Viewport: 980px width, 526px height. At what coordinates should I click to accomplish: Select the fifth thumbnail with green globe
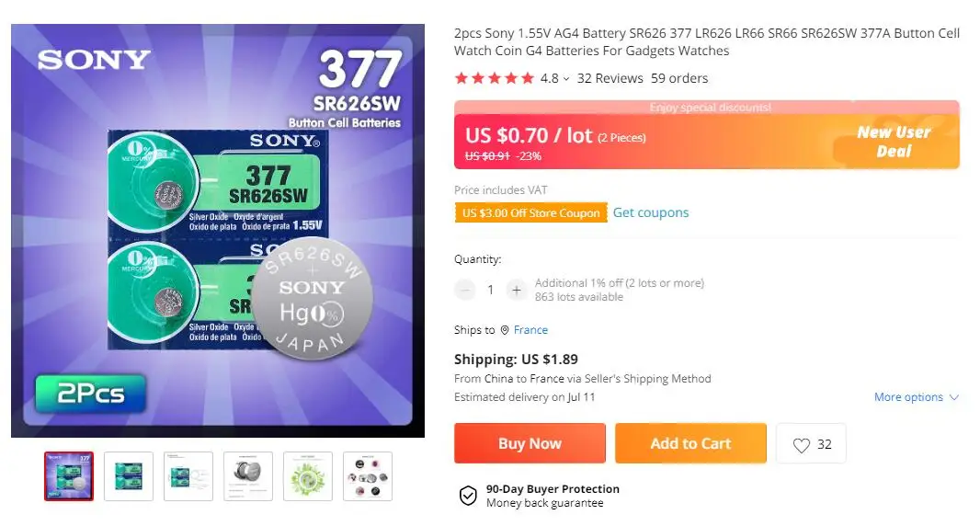coord(307,476)
